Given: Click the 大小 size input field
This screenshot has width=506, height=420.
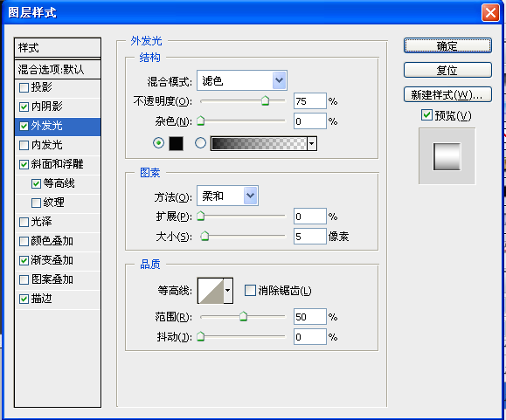Looking at the screenshot, I should (309, 237).
